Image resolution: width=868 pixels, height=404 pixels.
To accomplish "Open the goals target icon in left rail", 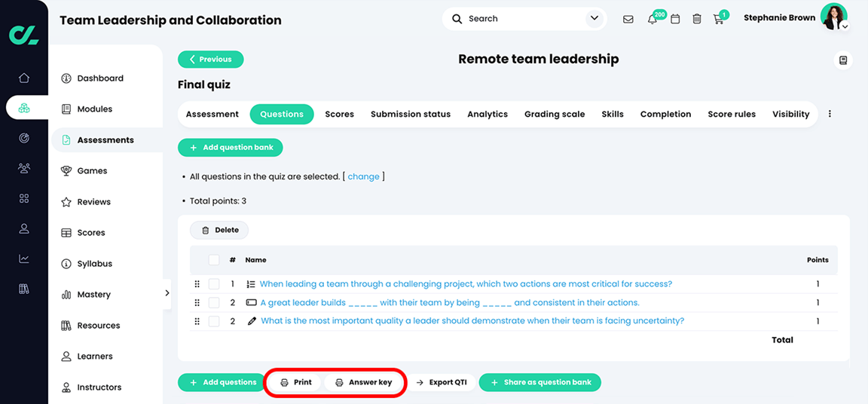I will 24,139.
